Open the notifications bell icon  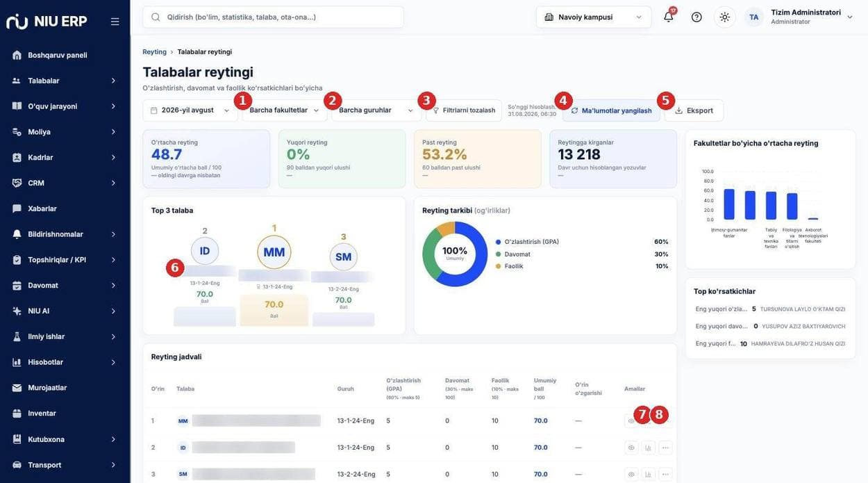(668, 17)
